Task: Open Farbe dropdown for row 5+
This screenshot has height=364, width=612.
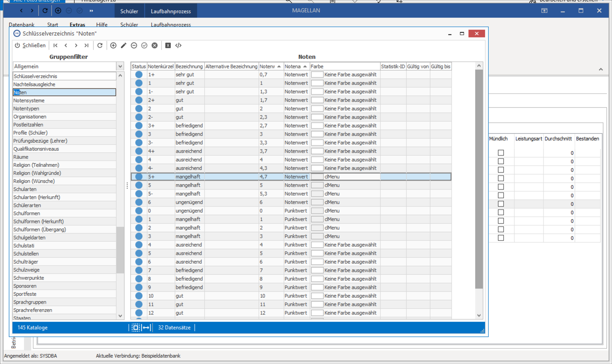Action: (345, 177)
